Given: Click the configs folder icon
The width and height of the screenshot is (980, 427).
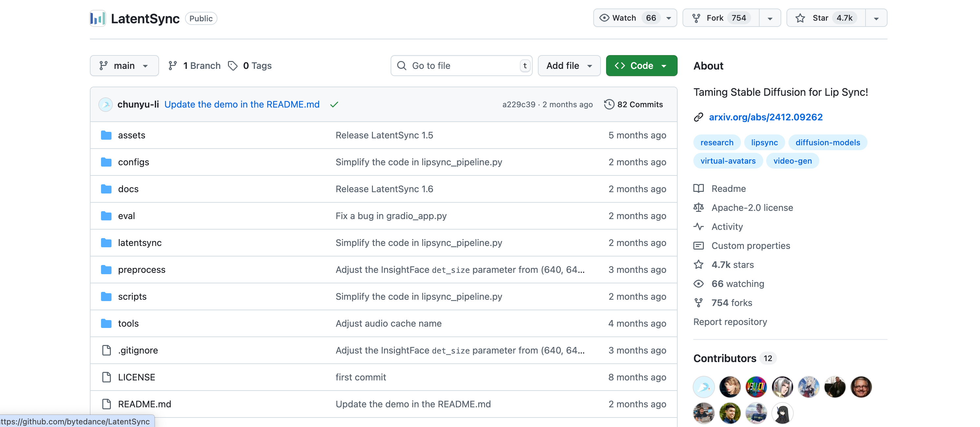Looking at the screenshot, I should click(x=106, y=162).
